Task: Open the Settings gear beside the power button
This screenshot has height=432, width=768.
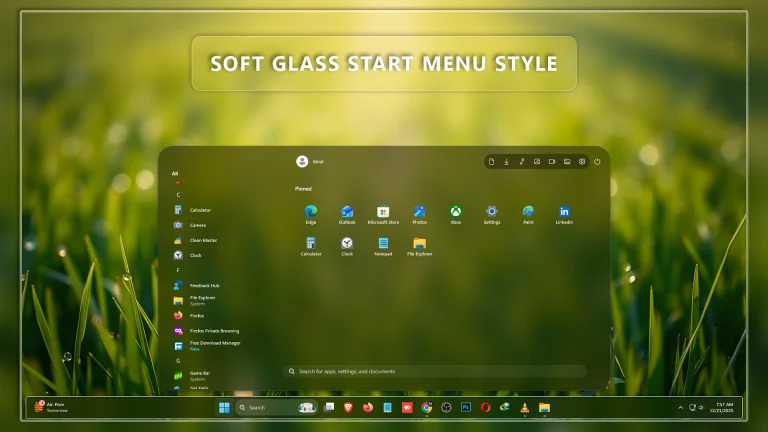Action: click(582, 162)
